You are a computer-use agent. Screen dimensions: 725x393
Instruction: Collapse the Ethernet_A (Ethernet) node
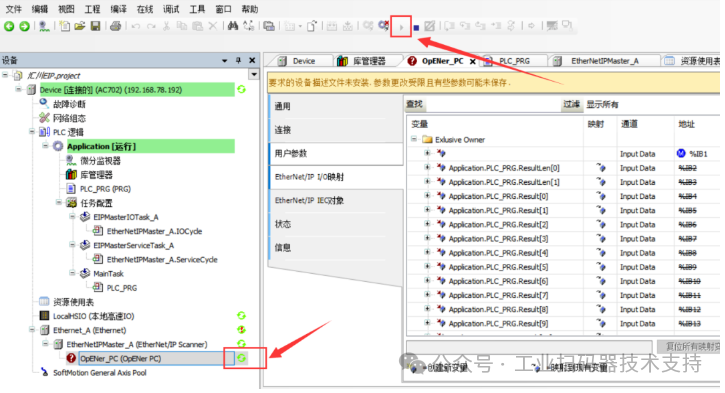coord(32,330)
